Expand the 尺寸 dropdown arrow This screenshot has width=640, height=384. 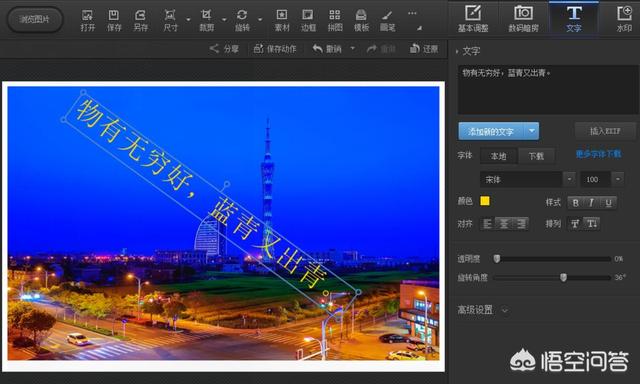coord(188,19)
